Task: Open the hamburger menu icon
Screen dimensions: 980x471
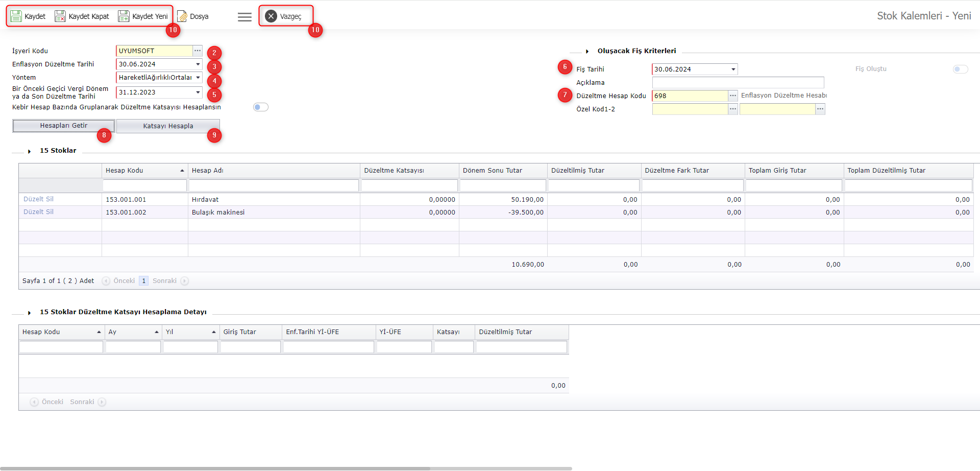Action: [244, 17]
